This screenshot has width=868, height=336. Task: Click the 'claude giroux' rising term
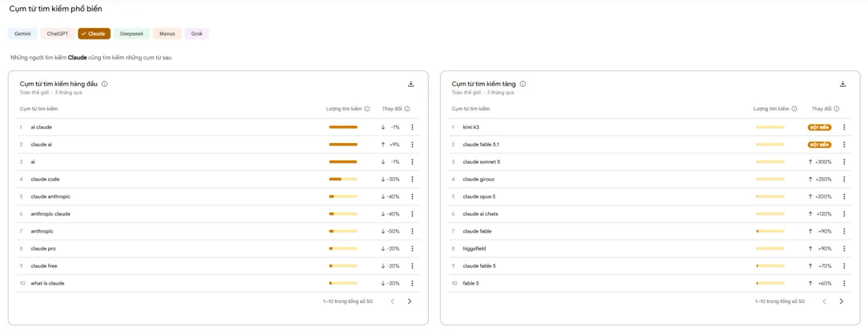click(478, 179)
